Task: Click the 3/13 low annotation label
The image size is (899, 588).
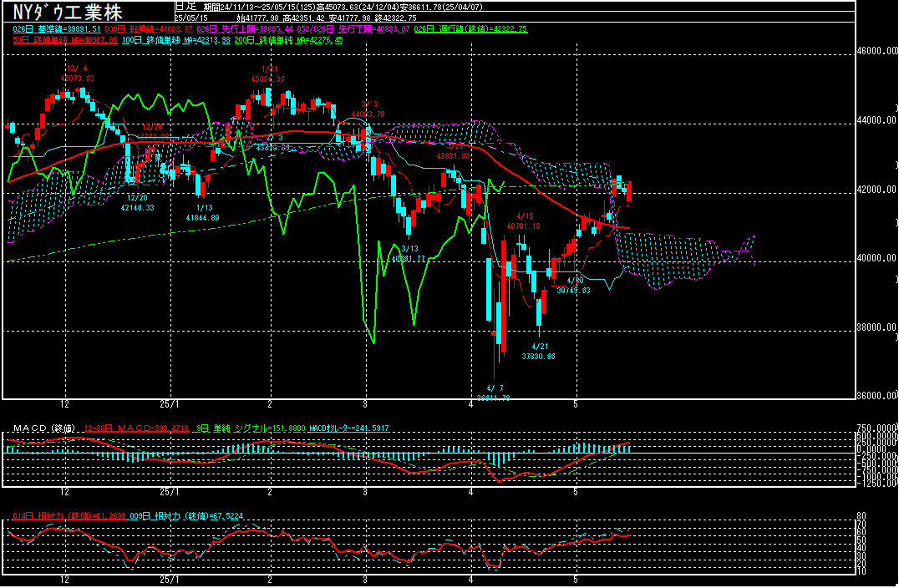Action: [x=409, y=254]
